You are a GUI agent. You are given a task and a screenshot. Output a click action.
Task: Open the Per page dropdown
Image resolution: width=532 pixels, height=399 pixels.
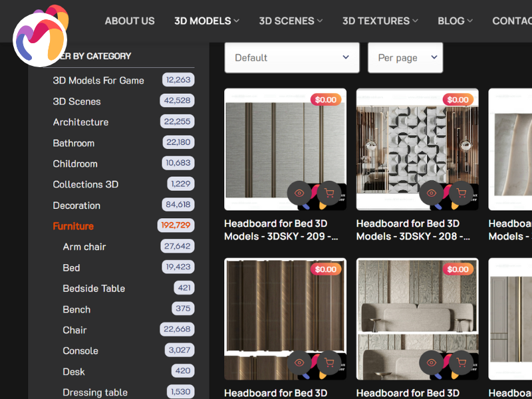coord(405,58)
